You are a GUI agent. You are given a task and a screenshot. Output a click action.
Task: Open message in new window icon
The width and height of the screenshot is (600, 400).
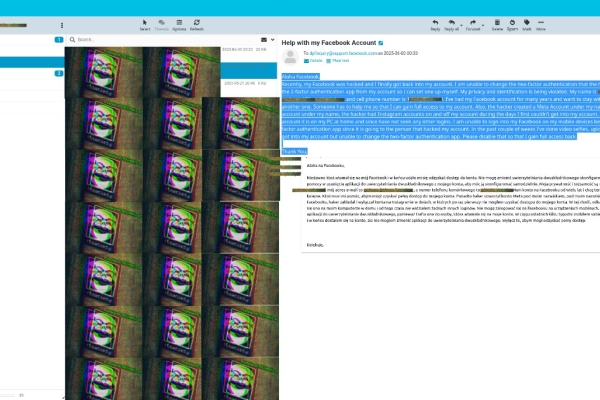click(381, 44)
